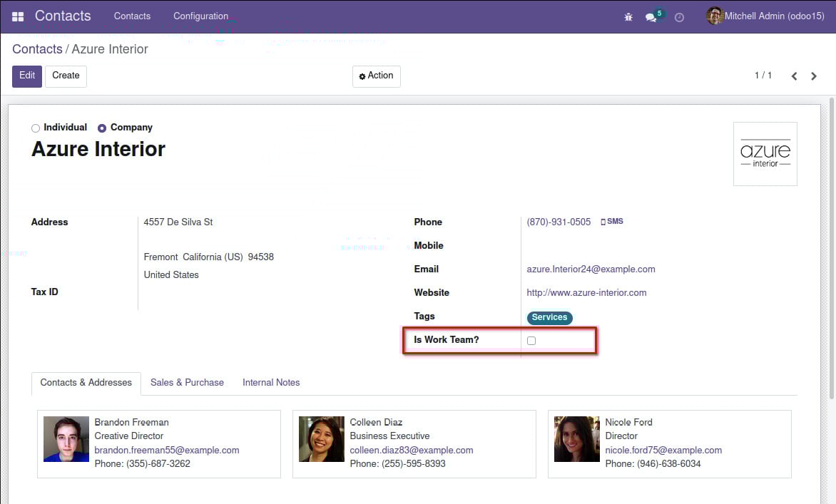Click the Azure Interior company logo
Image resolution: width=836 pixels, height=504 pixels.
pos(765,154)
